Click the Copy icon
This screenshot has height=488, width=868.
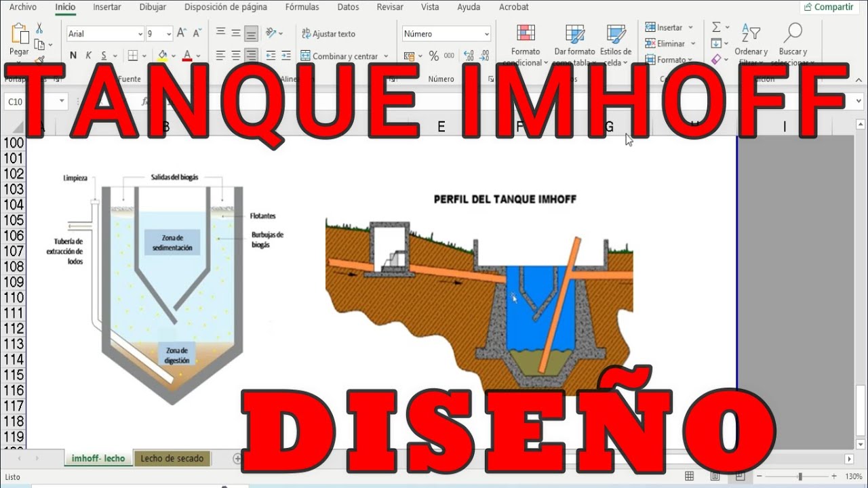pos(39,45)
